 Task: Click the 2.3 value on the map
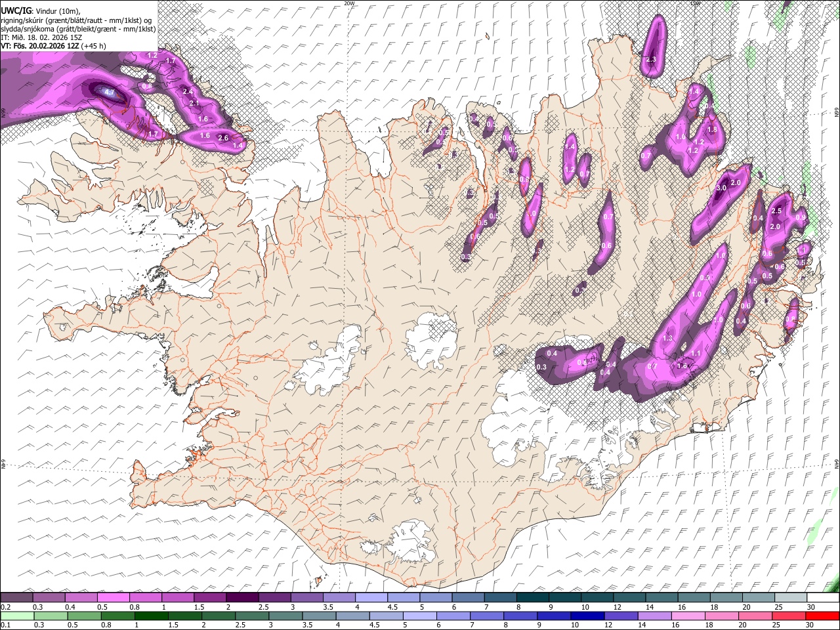pos(651,60)
